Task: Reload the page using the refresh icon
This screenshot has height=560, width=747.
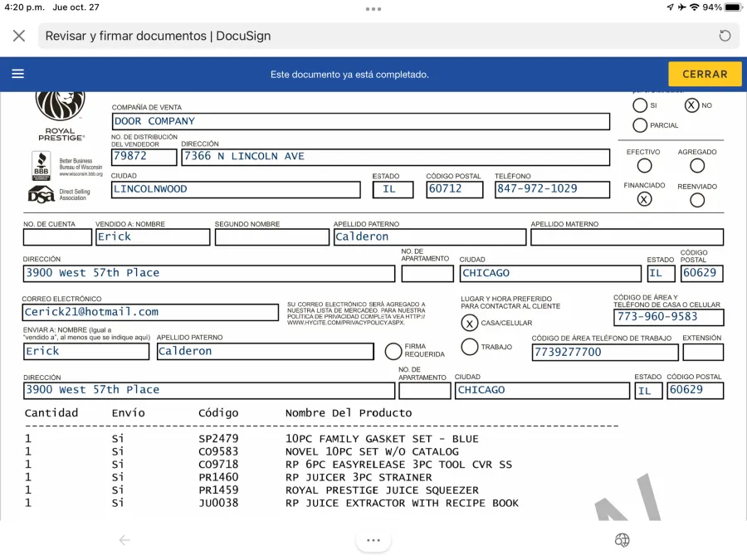Action: [725, 36]
